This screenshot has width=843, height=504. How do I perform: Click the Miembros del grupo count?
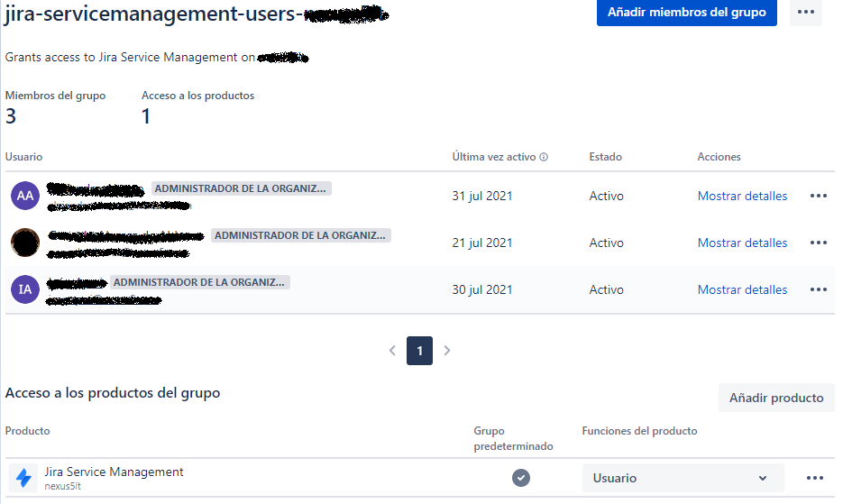[x=11, y=116]
